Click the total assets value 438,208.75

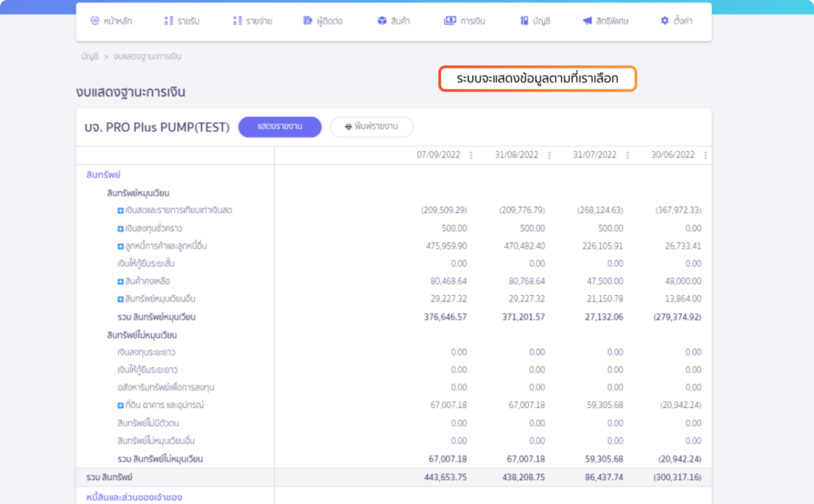(523, 478)
